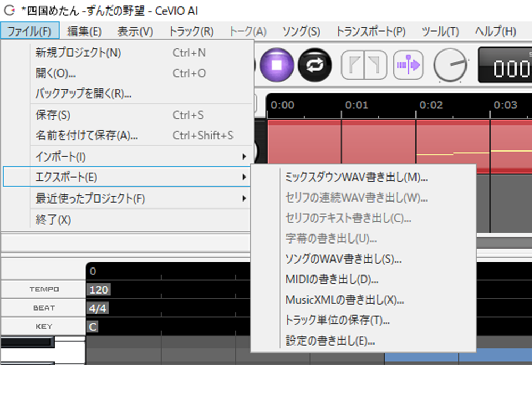Click the KEY row label

[x=44, y=326]
